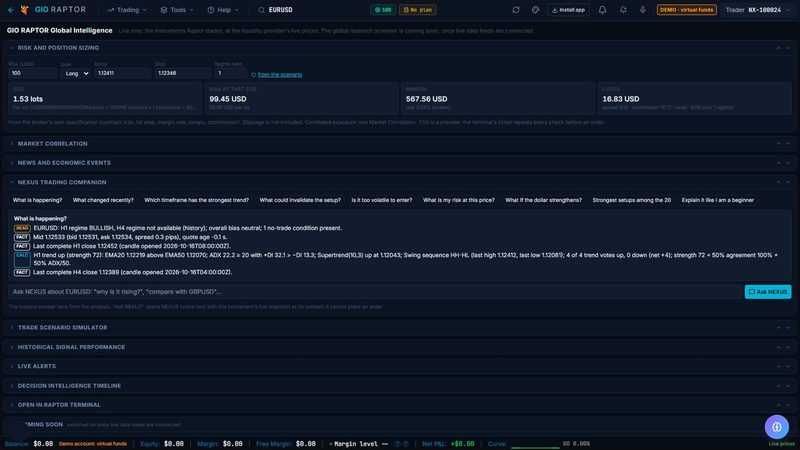Click the Ask NEXUS button
The height and width of the screenshot is (450, 800).
coord(768,292)
